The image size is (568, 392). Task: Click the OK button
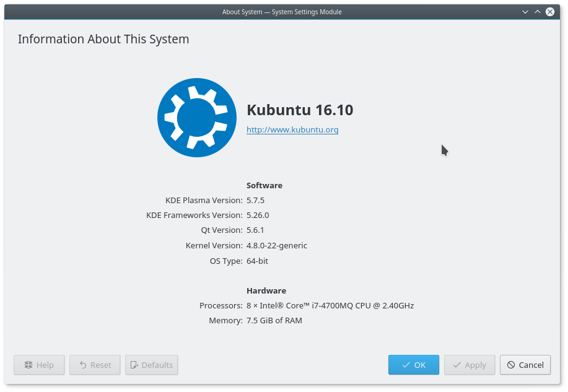(x=414, y=365)
